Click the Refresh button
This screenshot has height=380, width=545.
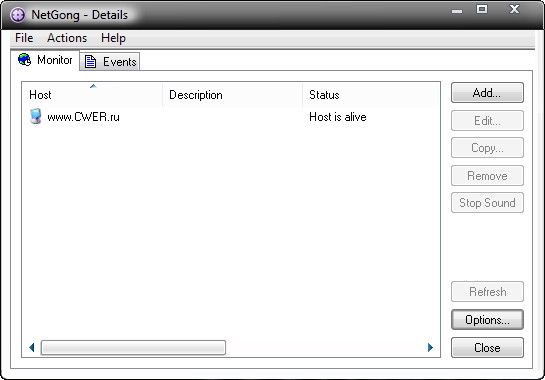tap(487, 291)
